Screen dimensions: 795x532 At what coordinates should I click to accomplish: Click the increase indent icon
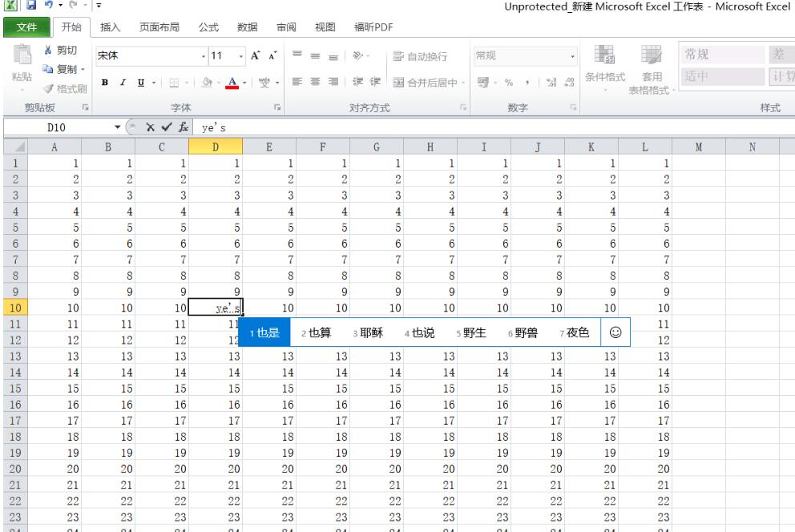pos(375,82)
